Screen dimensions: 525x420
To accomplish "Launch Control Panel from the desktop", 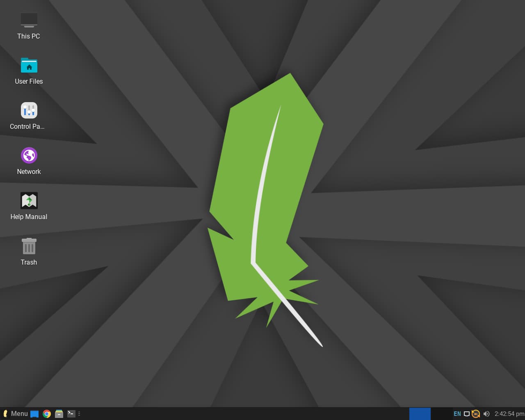I will click(29, 110).
